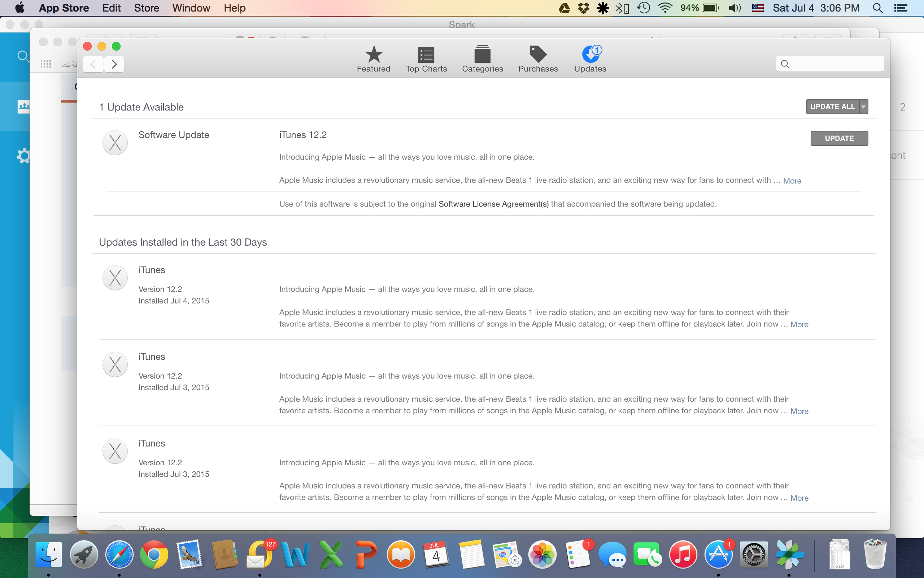This screenshot has height=578, width=924.
Task: Click the App Store search field
Action: click(830, 64)
